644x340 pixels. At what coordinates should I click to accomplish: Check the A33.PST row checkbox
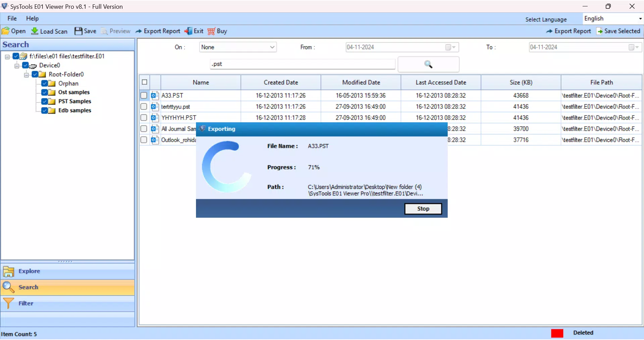tap(144, 95)
